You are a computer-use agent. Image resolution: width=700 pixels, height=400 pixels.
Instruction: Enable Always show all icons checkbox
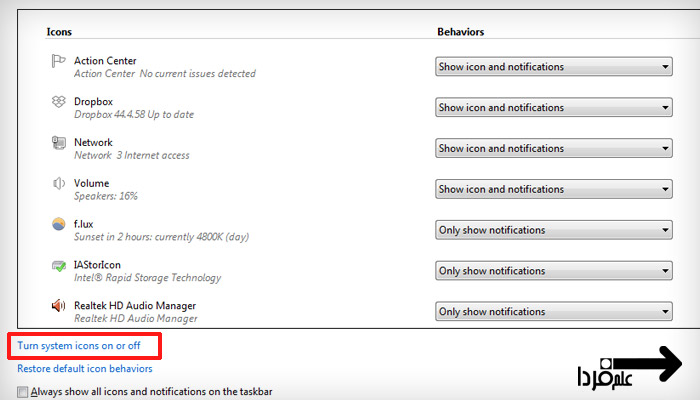24,392
